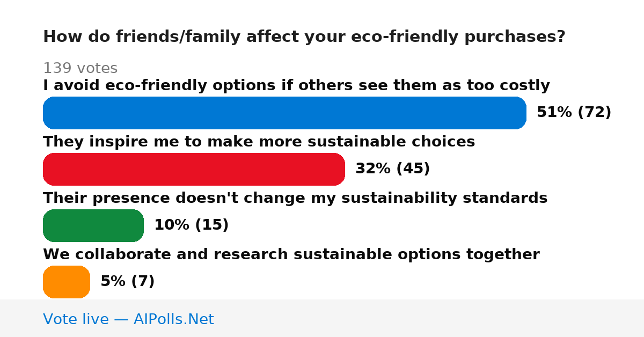Viewport: 644px width, 337px height.
Task: Click the gray footer bar area
Action: click(322, 318)
